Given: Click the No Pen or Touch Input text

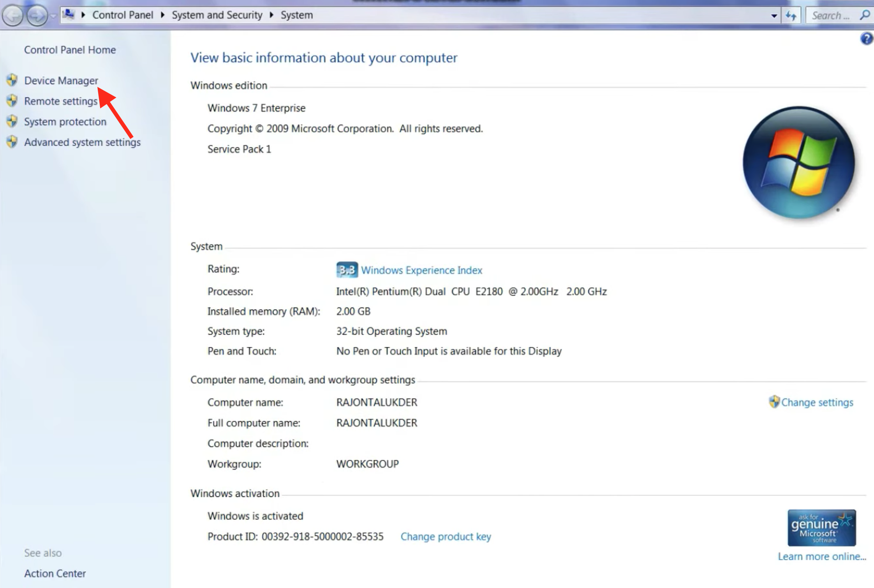Looking at the screenshot, I should pos(449,351).
